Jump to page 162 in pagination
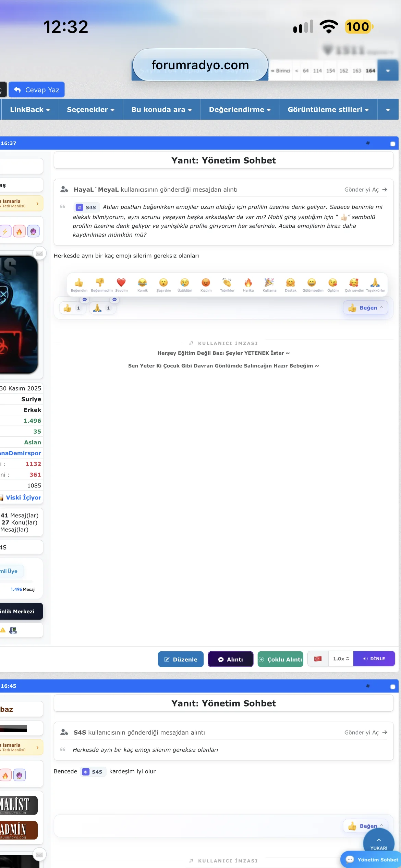This screenshot has height=868, width=401. (344, 71)
